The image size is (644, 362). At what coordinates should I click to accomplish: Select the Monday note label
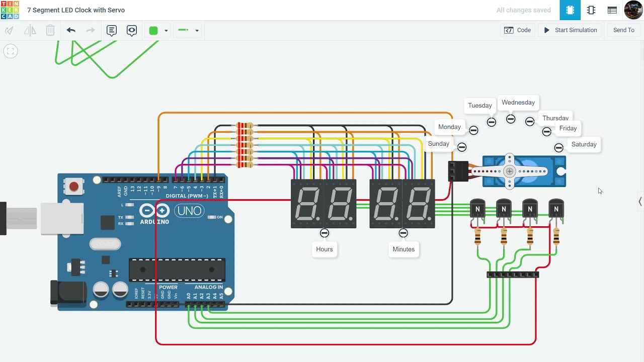[x=449, y=127]
